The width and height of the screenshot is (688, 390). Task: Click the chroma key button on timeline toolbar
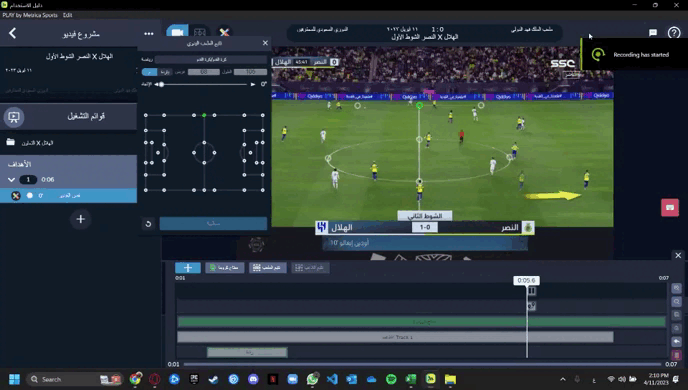[225, 268]
